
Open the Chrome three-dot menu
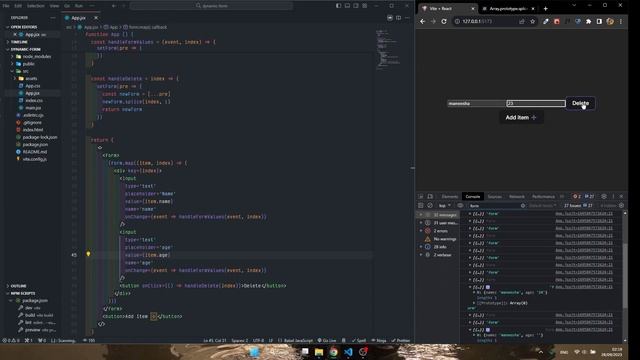pos(621,21)
